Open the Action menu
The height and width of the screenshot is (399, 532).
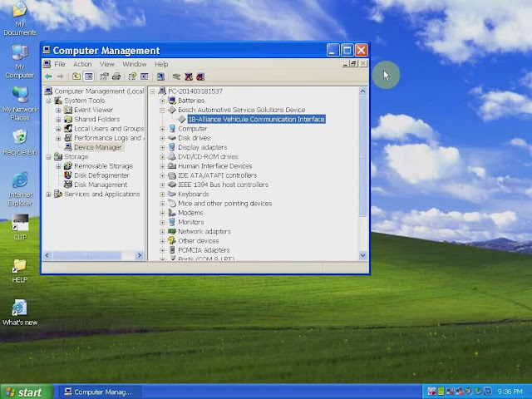(x=82, y=64)
